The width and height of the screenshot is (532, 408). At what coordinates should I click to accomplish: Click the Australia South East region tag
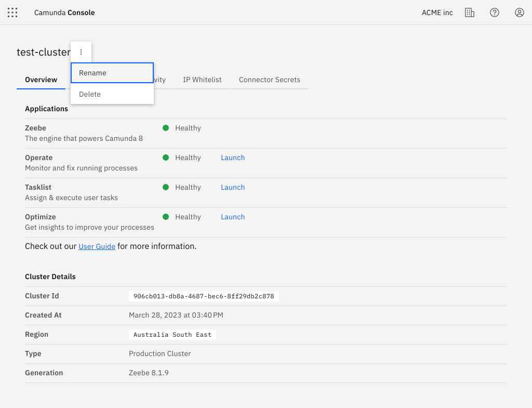172,335
